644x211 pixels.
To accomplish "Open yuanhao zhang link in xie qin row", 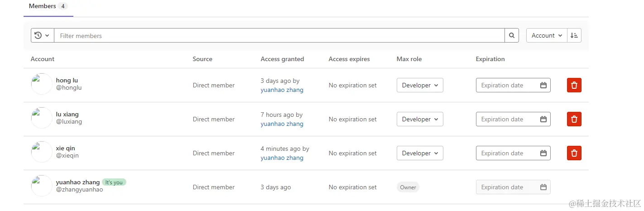I will (x=282, y=158).
